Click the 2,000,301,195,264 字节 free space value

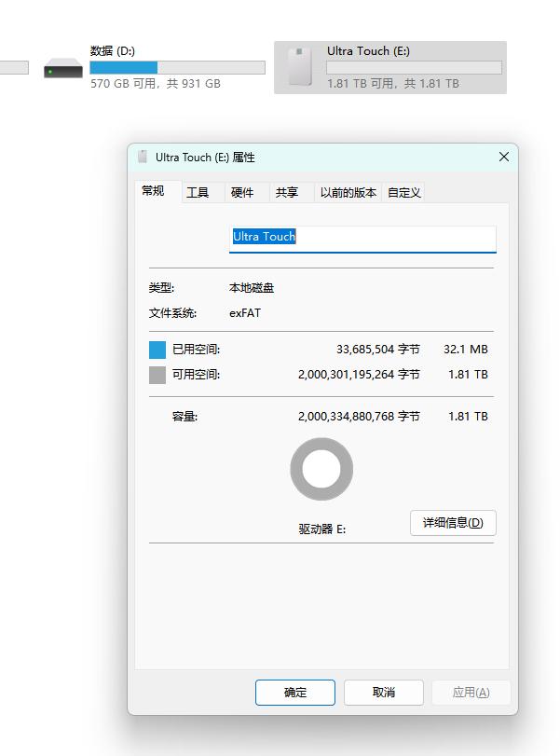point(359,374)
